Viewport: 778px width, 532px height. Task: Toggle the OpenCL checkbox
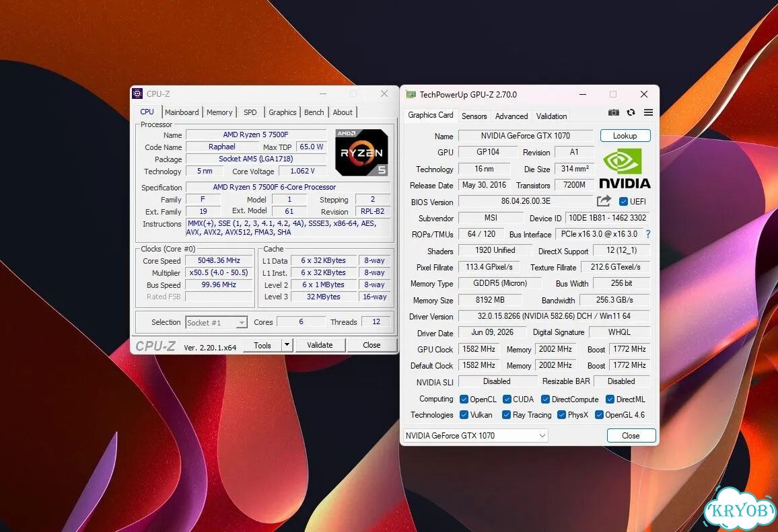(464, 399)
